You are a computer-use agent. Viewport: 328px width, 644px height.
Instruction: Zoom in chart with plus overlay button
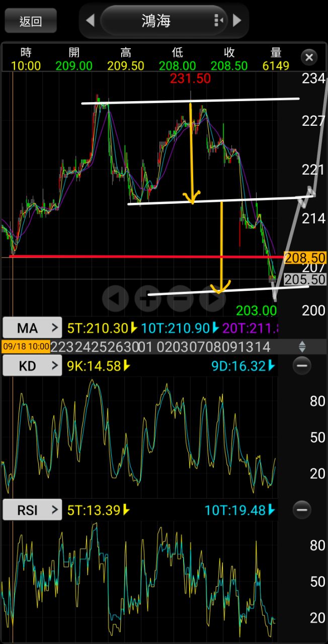point(148,299)
